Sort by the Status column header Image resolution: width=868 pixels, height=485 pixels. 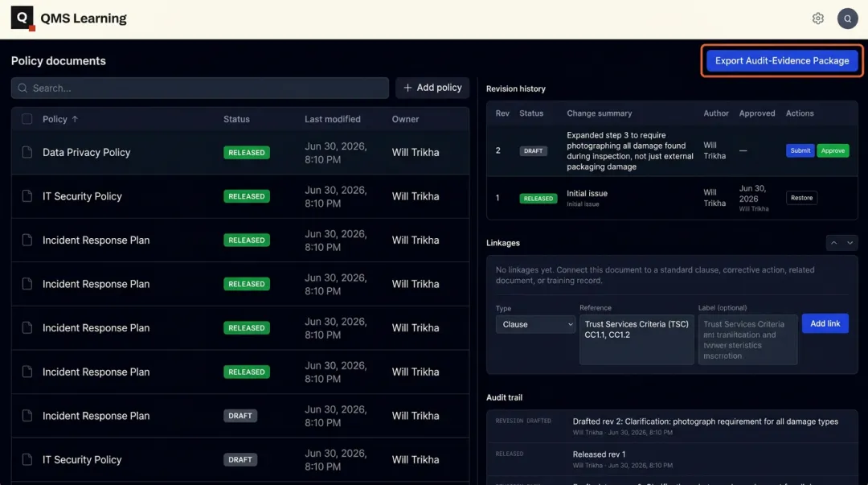point(236,119)
